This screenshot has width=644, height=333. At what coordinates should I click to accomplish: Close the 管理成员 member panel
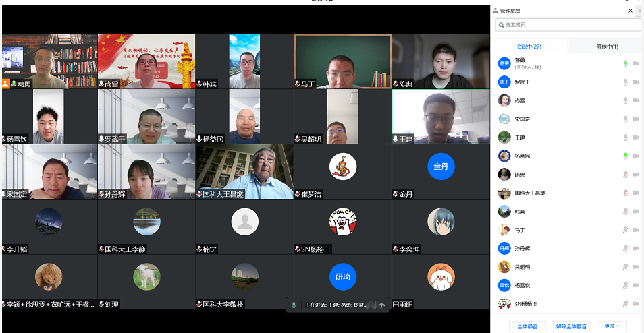pos(631,11)
